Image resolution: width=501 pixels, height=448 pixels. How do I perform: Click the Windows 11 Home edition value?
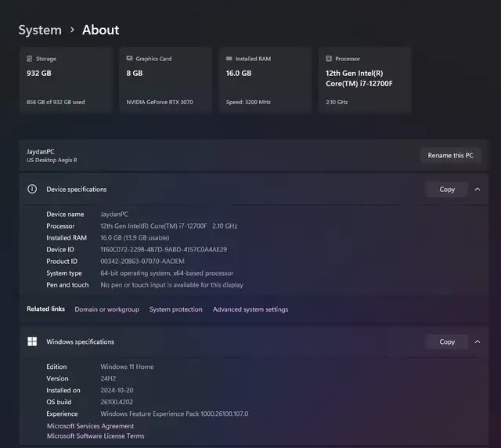(x=127, y=367)
